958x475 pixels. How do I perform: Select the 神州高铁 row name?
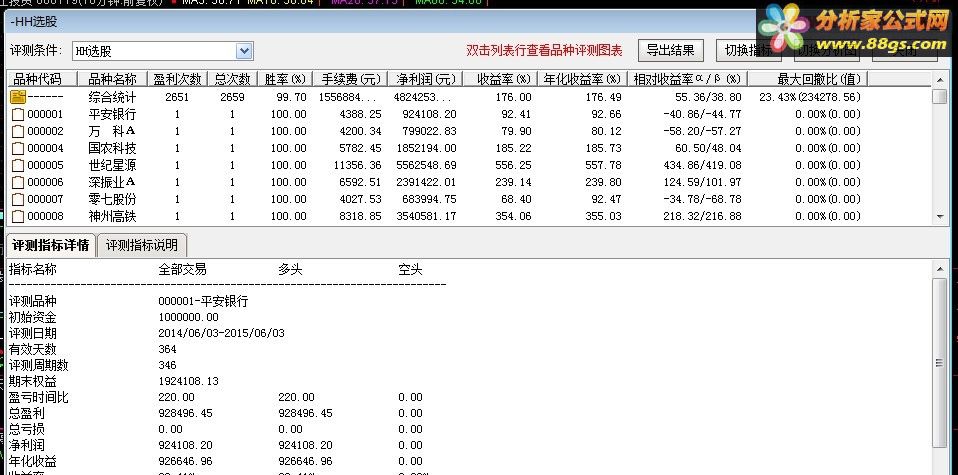112,216
